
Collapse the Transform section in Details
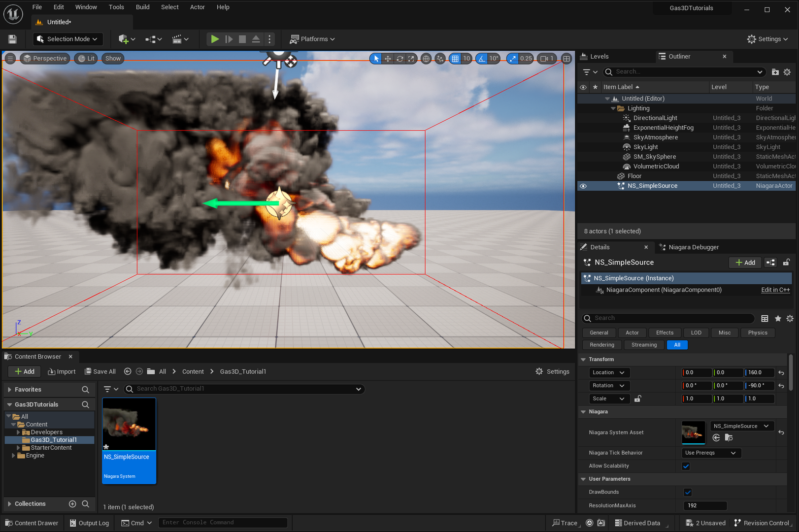[584, 359]
